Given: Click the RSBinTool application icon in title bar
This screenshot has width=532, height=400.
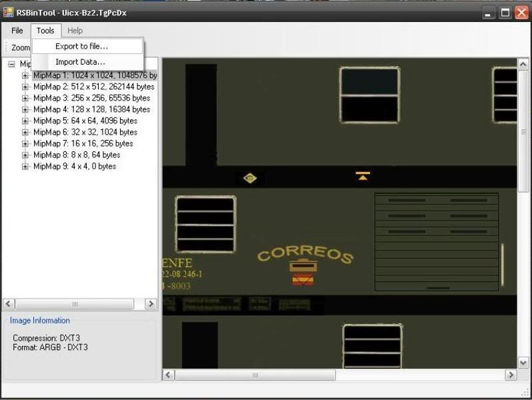Looking at the screenshot, I should click(x=8, y=13).
